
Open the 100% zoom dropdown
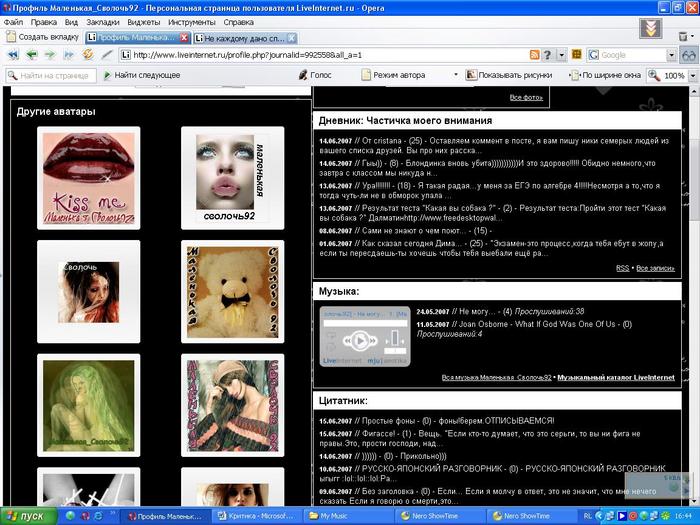pos(693,75)
